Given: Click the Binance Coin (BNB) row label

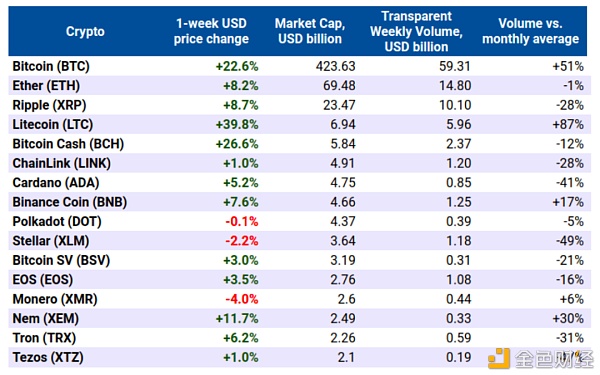Looking at the screenshot, I should click(70, 202).
